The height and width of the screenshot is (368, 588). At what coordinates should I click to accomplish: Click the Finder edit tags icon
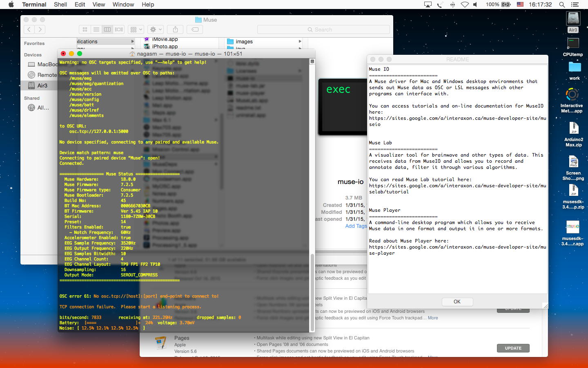(x=195, y=29)
